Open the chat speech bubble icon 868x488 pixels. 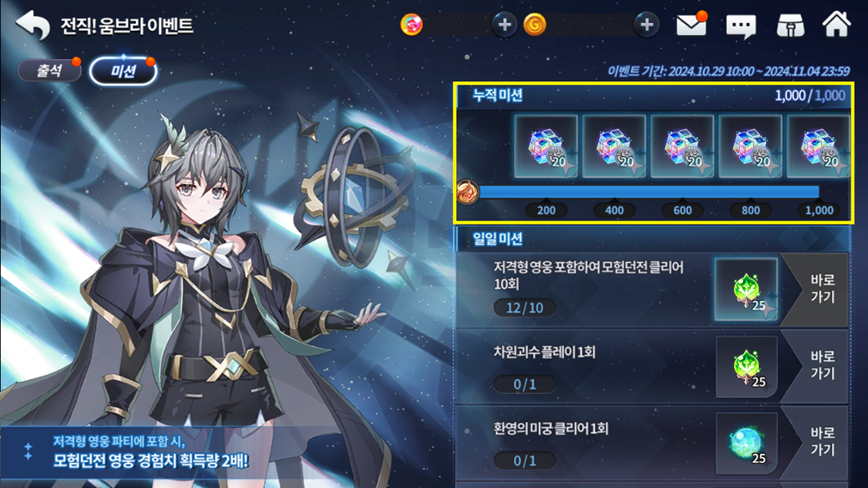coord(741,26)
